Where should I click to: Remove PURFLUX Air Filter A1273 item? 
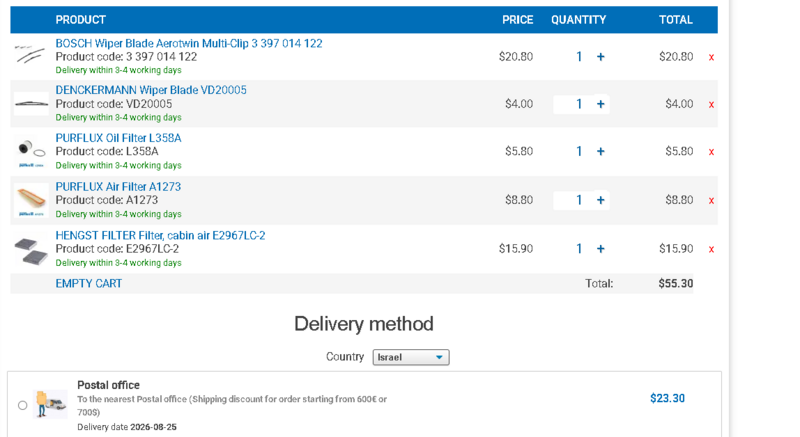(x=711, y=200)
